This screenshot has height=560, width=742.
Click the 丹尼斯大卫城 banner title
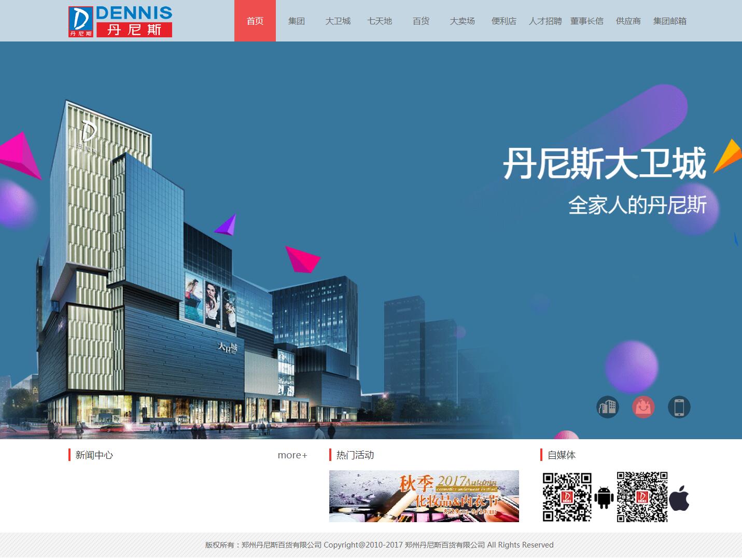(x=605, y=163)
